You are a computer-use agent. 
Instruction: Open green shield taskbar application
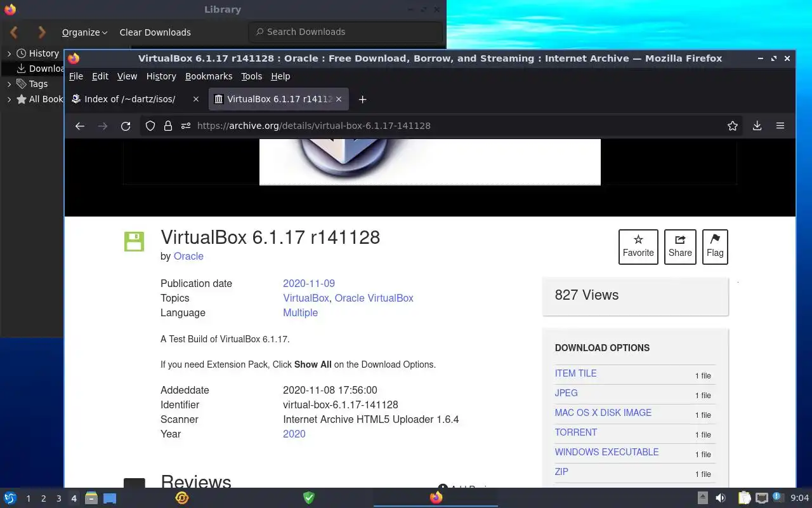click(x=309, y=498)
